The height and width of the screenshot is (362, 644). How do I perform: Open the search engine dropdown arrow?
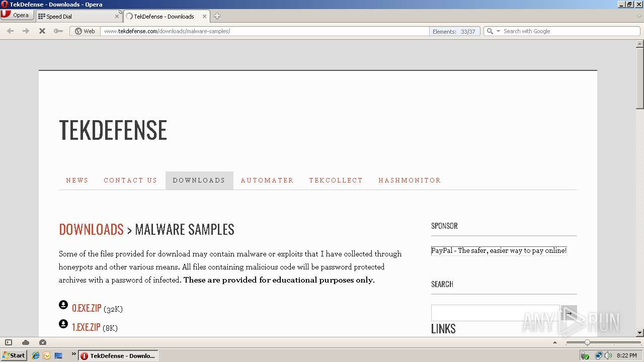point(498,31)
